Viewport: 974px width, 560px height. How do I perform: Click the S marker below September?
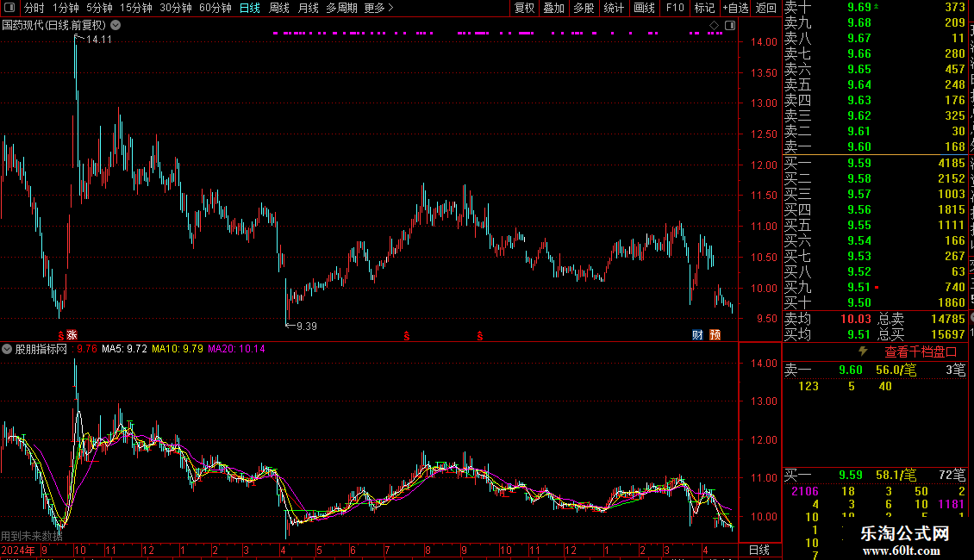[x=480, y=336]
